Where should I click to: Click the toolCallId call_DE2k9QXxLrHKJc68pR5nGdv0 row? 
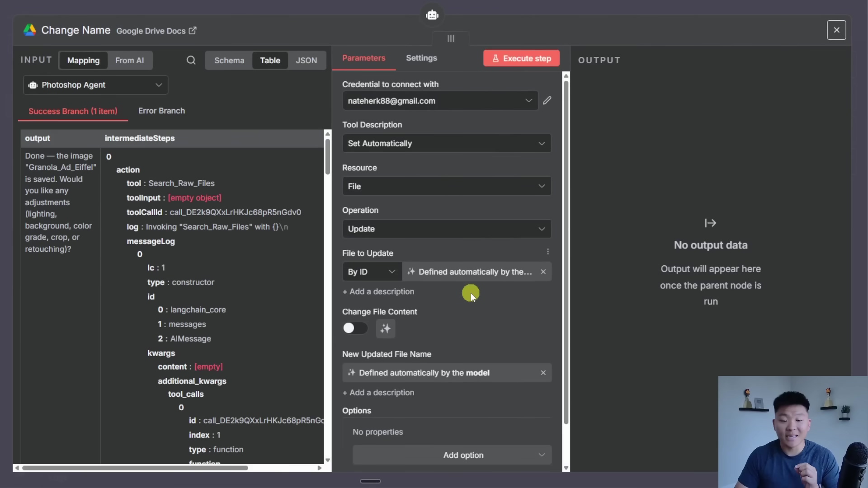pyautogui.click(x=214, y=212)
